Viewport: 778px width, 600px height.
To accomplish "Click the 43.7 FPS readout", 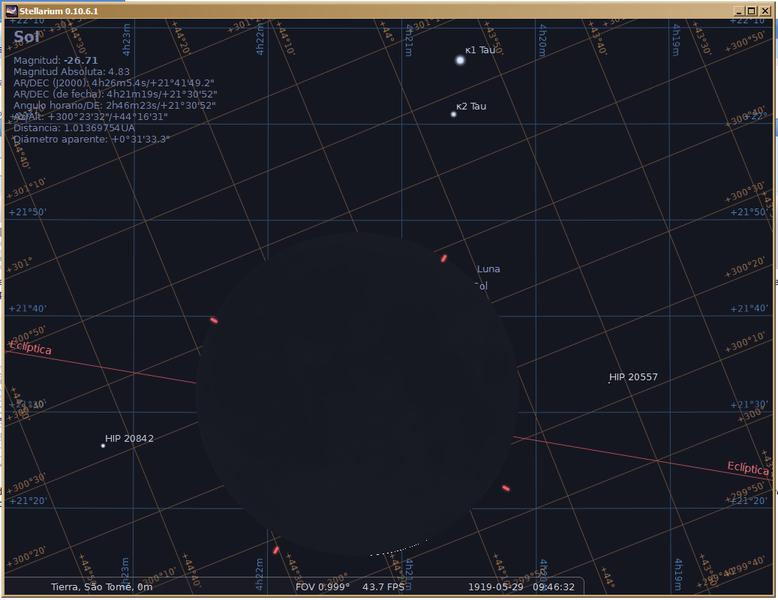I will click(x=384, y=587).
